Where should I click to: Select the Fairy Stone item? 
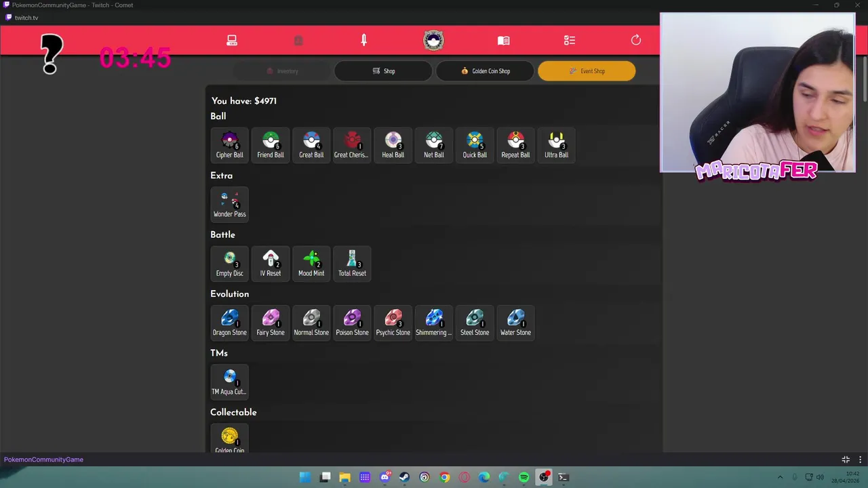[x=271, y=323]
